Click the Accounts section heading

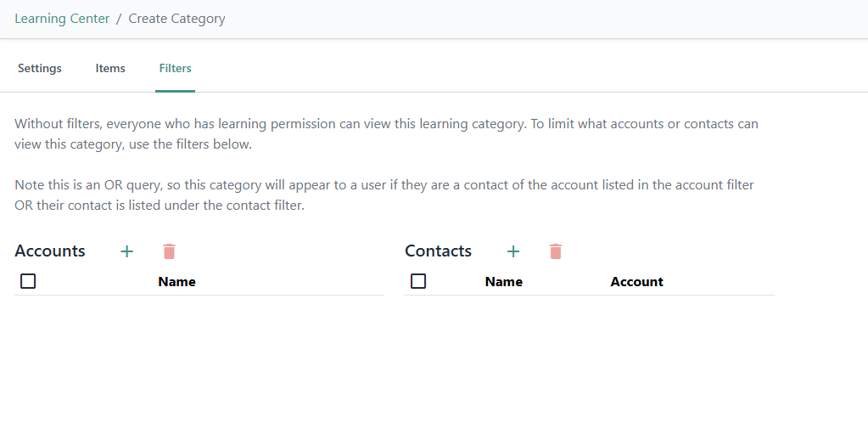[50, 251]
